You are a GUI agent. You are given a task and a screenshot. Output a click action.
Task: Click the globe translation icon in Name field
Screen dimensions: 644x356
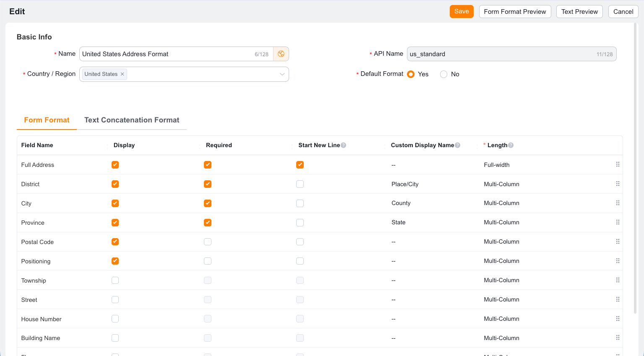(x=281, y=54)
